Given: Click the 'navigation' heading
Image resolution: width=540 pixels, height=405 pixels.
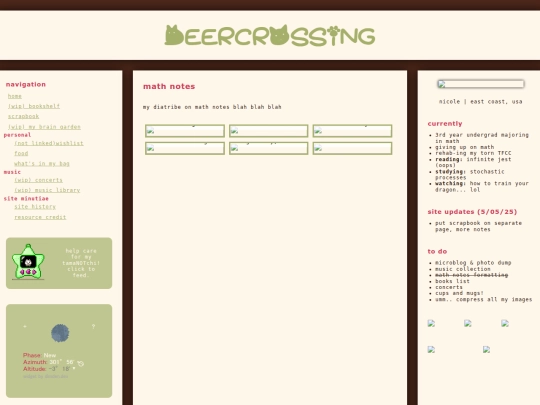Looking at the screenshot, I should pos(25,84).
